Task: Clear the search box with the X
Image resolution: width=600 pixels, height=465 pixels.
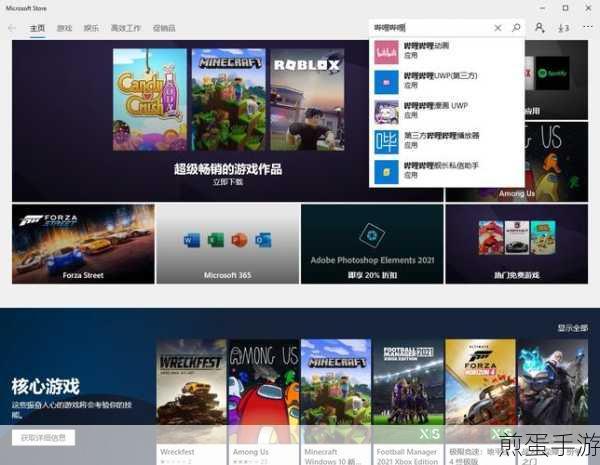Action: point(497,28)
